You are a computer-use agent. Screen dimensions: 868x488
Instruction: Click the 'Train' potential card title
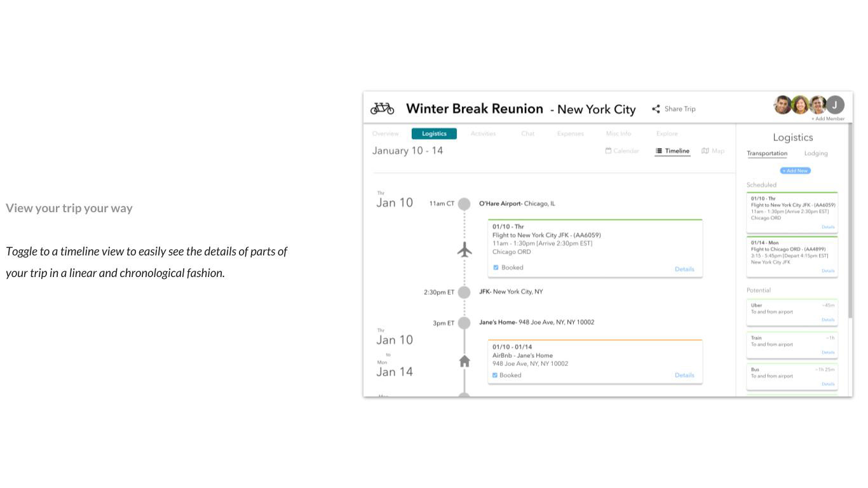[756, 338]
